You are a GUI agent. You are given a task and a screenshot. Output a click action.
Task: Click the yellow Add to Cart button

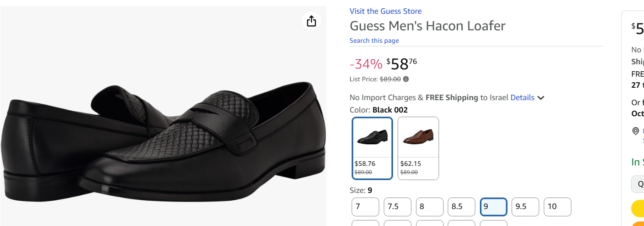638,209
